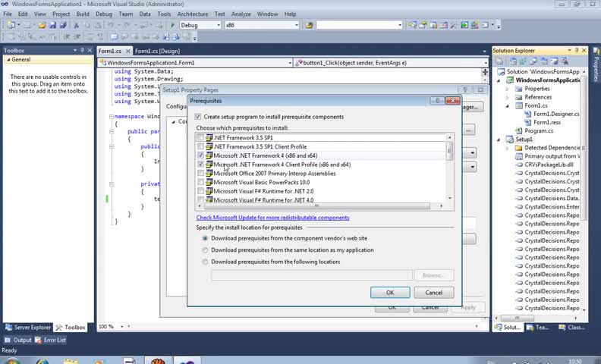Click the Error List icon
This screenshot has width=601, height=364.
click(x=38, y=340)
